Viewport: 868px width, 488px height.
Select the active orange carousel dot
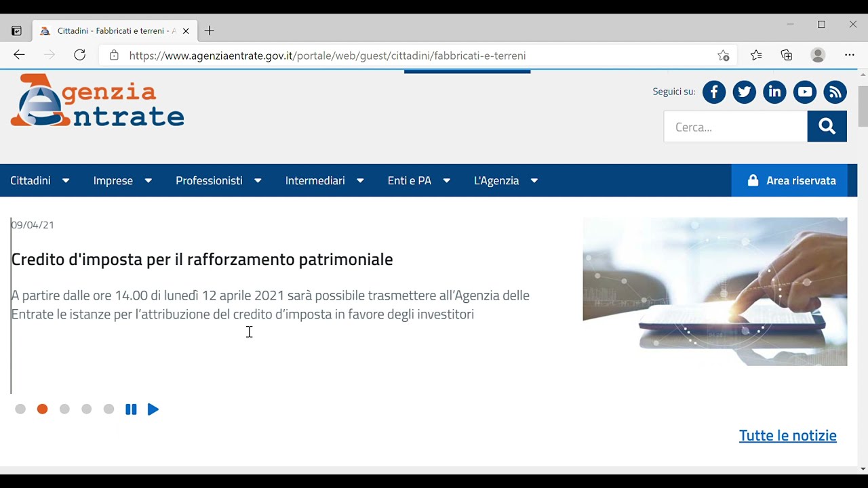pyautogui.click(x=42, y=409)
